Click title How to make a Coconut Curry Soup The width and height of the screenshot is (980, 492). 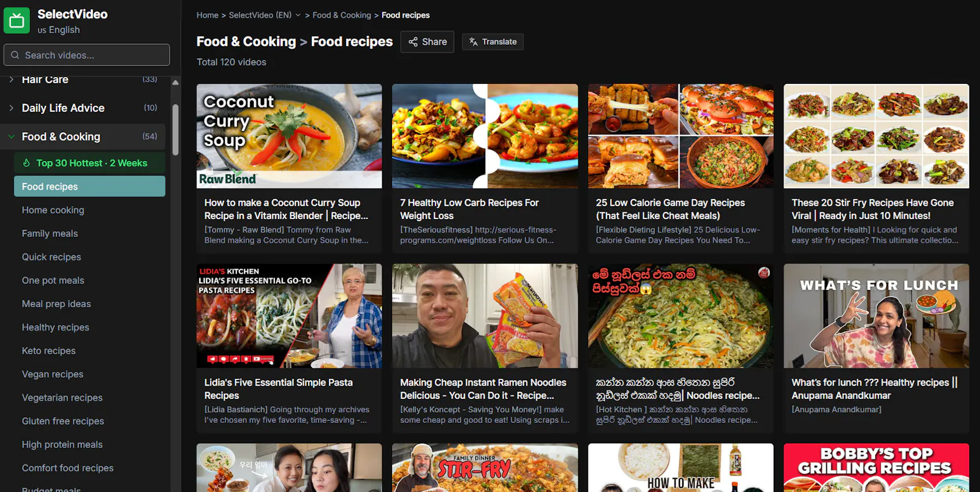(x=286, y=209)
